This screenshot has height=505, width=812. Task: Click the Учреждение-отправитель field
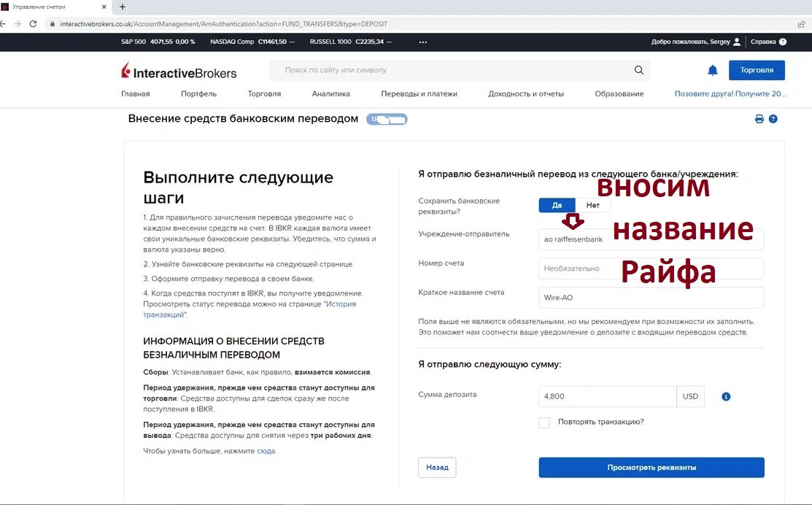tap(651, 239)
